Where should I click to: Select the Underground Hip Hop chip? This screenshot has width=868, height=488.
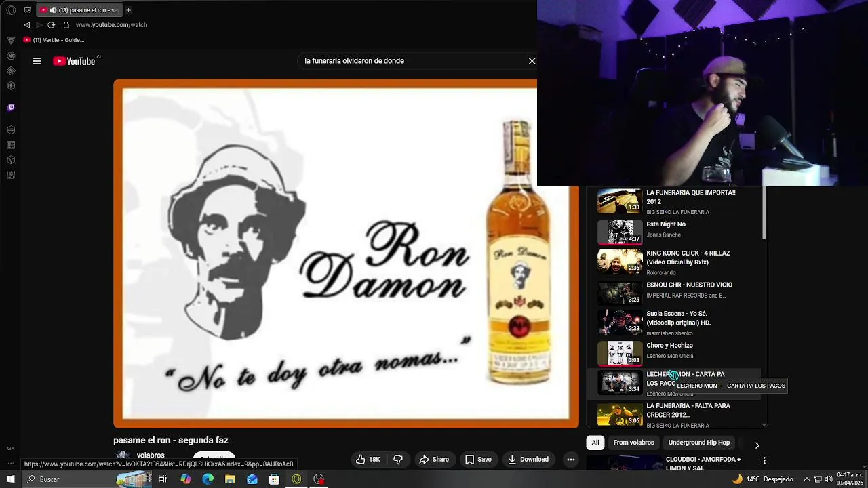pyautogui.click(x=698, y=443)
